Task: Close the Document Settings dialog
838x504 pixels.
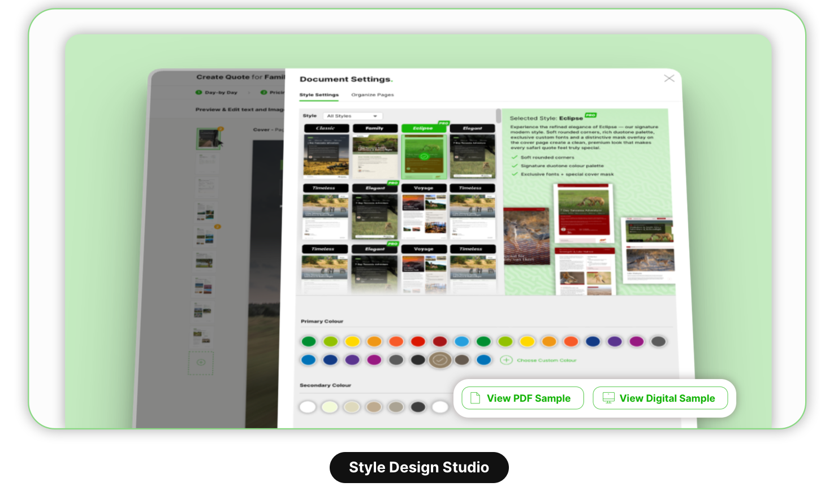Action: [x=669, y=79]
